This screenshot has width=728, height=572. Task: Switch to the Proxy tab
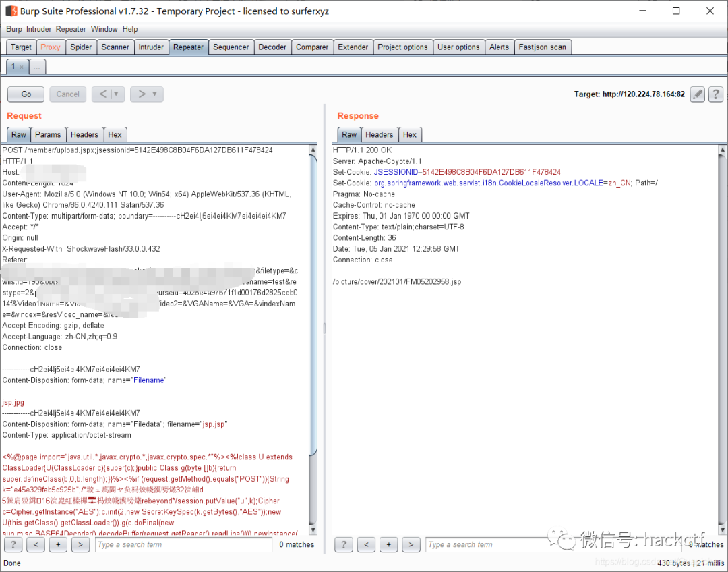(x=50, y=47)
